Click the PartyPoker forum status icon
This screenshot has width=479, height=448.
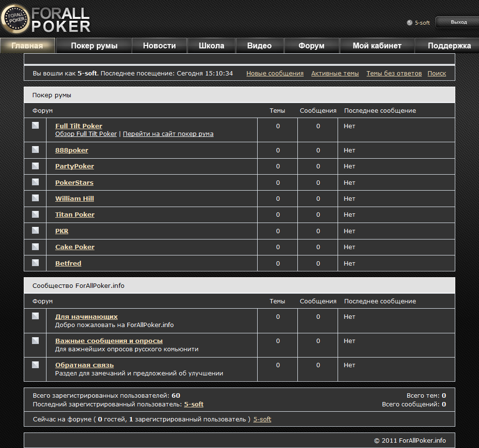pos(35,166)
